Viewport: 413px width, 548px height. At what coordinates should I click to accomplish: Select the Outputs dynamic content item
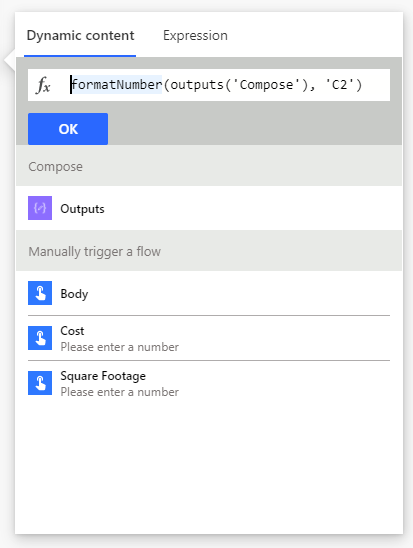click(x=209, y=208)
